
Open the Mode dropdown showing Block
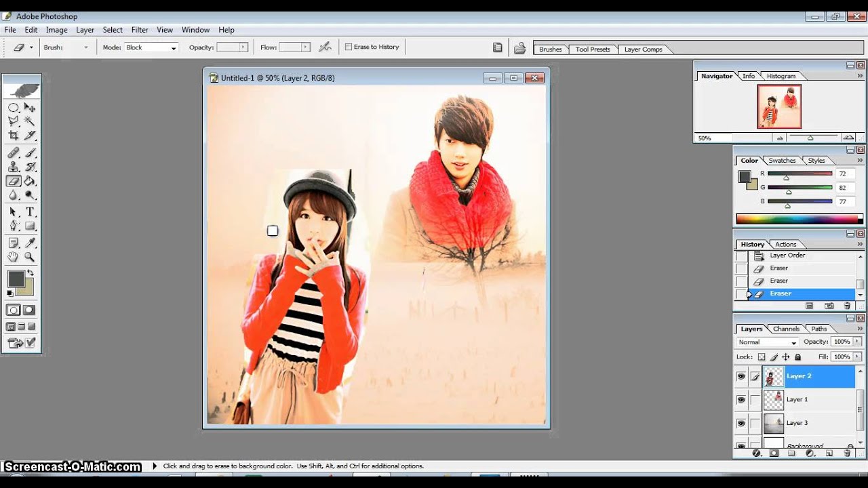click(151, 47)
